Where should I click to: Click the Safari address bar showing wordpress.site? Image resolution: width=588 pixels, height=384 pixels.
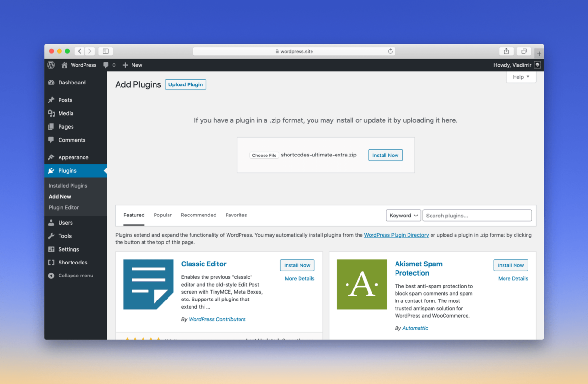click(294, 51)
